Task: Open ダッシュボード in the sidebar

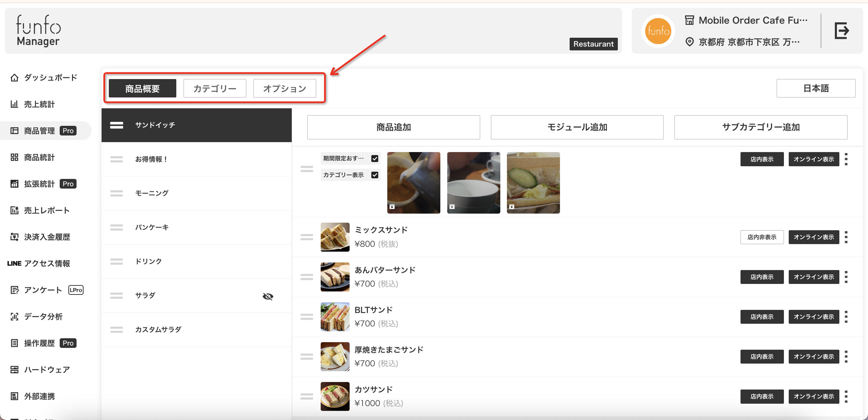Action: point(51,78)
